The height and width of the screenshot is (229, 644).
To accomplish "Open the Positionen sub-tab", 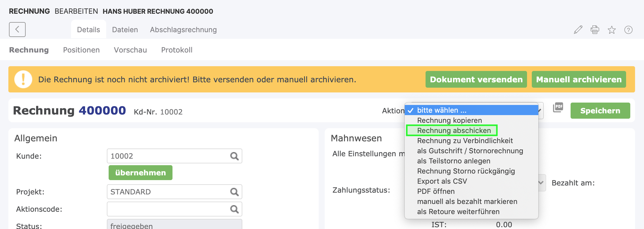I will tap(81, 50).
